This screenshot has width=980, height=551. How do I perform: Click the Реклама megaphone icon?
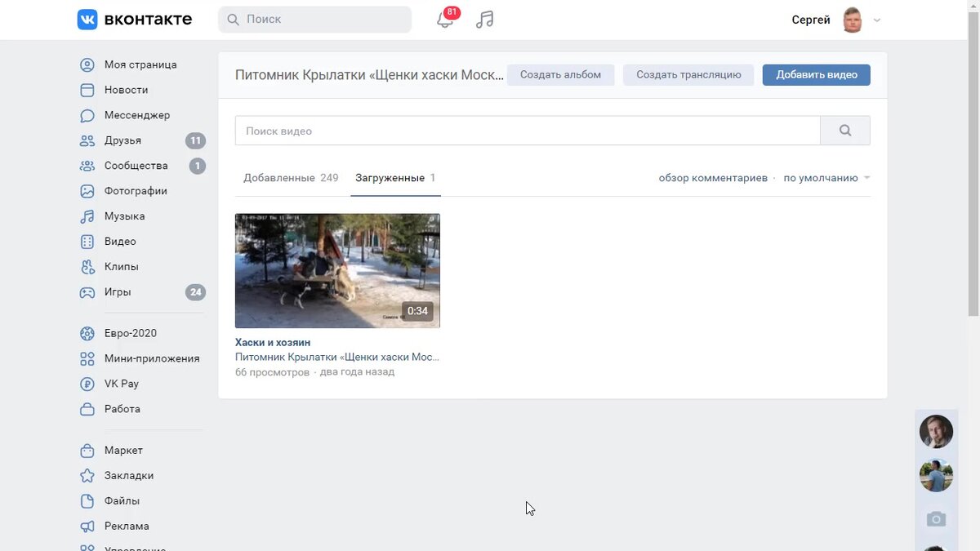[87, 527]
